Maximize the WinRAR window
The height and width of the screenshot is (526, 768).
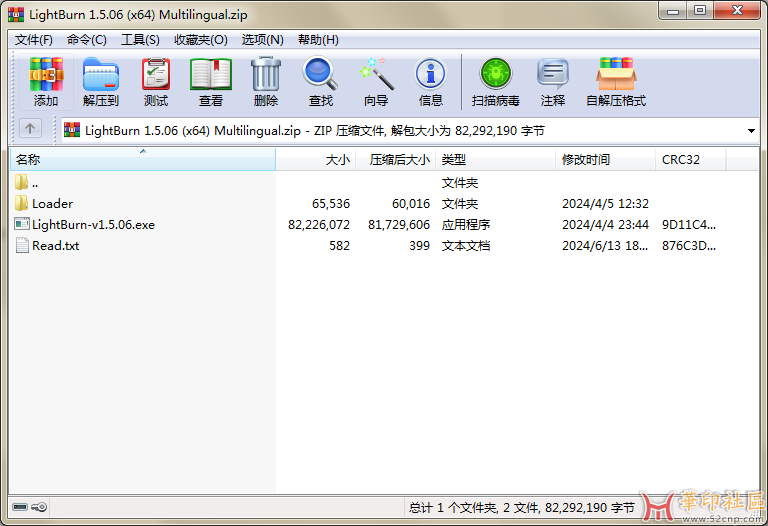(x=700, y=11)
